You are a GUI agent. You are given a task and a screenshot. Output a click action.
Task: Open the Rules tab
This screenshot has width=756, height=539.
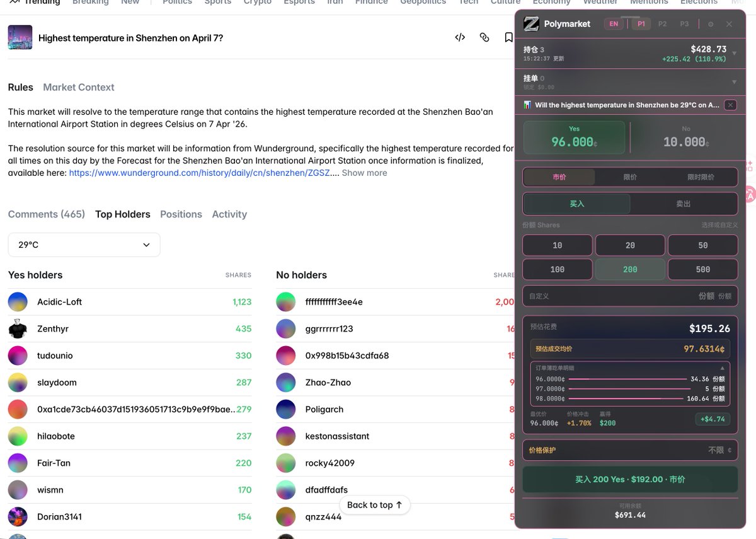point(21,87)
